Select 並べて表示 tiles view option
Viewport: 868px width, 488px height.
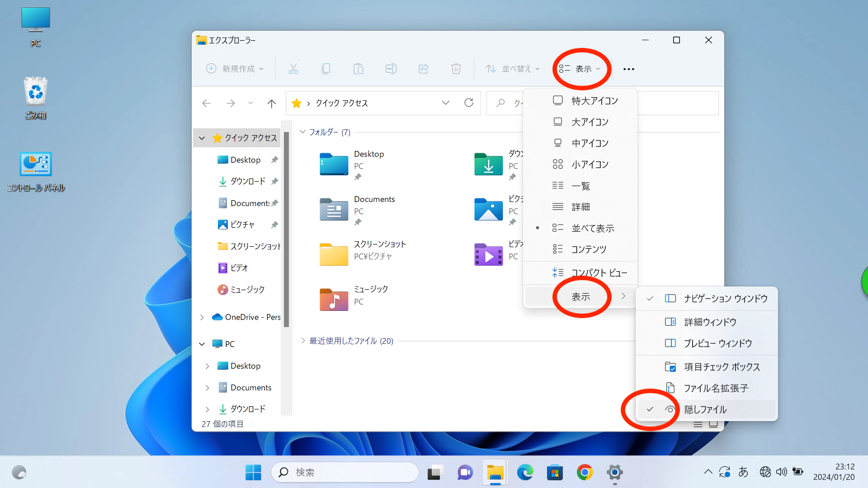pyautogui.click(x=580, y=228)
